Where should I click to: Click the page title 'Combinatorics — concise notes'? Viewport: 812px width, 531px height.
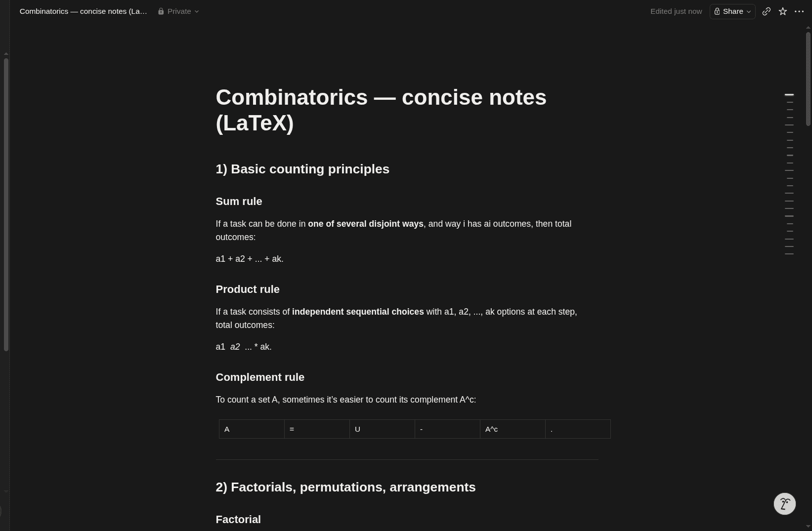click(381, 97)
